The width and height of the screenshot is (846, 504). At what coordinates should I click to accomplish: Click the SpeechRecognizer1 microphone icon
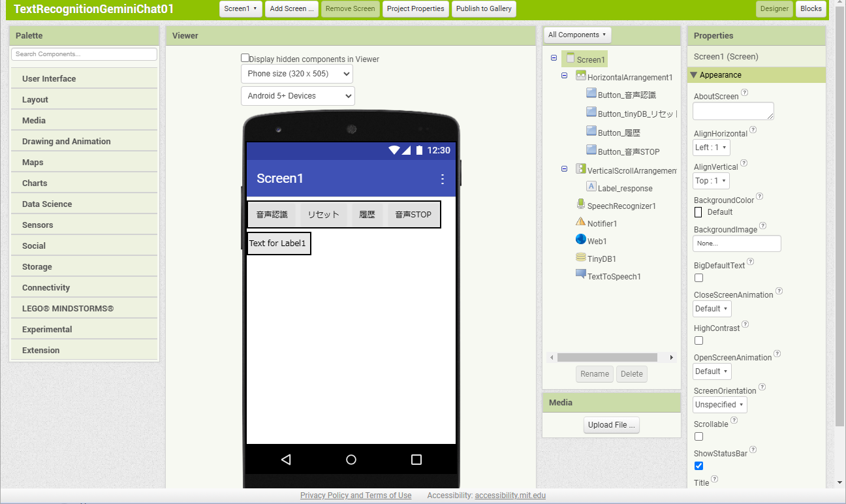point(581,204)
